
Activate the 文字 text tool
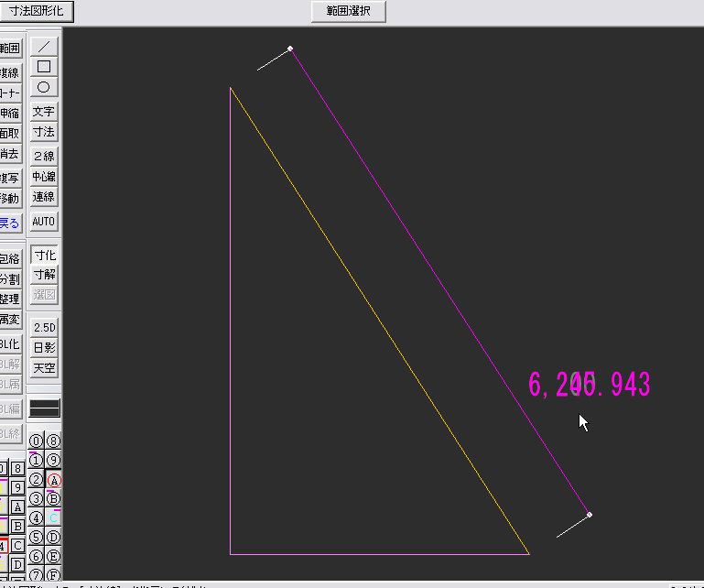click(x=44, y=112)
